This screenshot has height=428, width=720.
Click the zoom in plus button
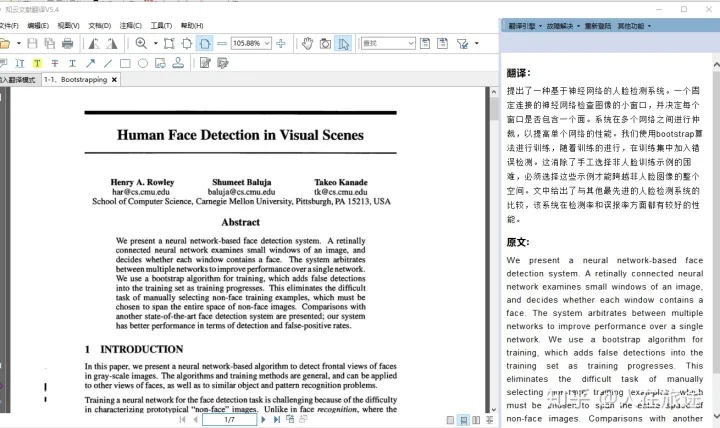click(281, 44)
